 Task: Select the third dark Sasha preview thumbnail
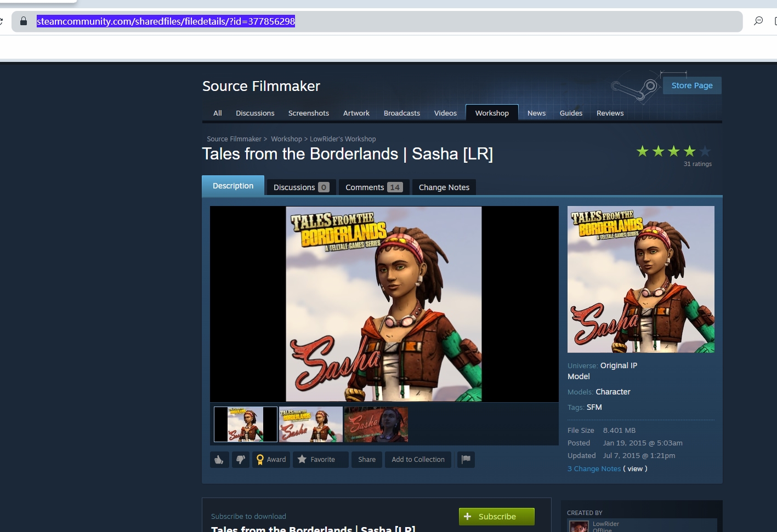pos(376,425)
